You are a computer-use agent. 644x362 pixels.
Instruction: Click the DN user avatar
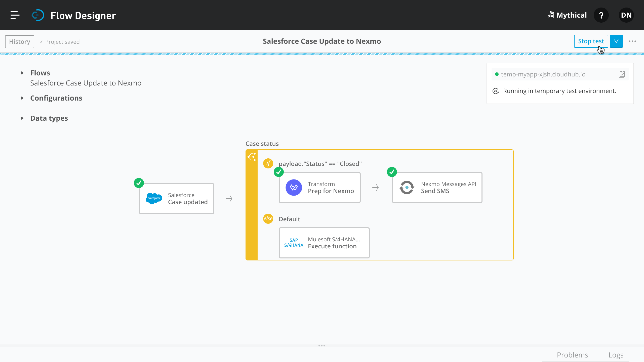[626, 15]
